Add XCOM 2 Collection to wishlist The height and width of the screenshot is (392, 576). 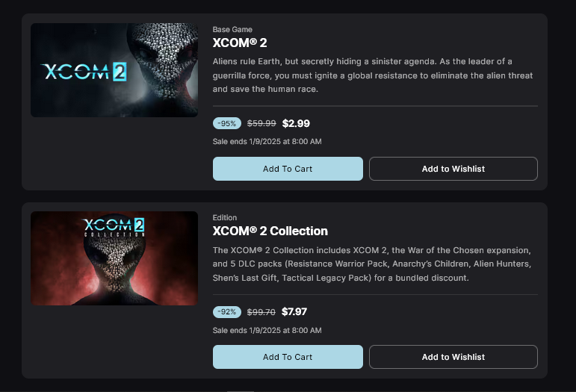point(453,357)
